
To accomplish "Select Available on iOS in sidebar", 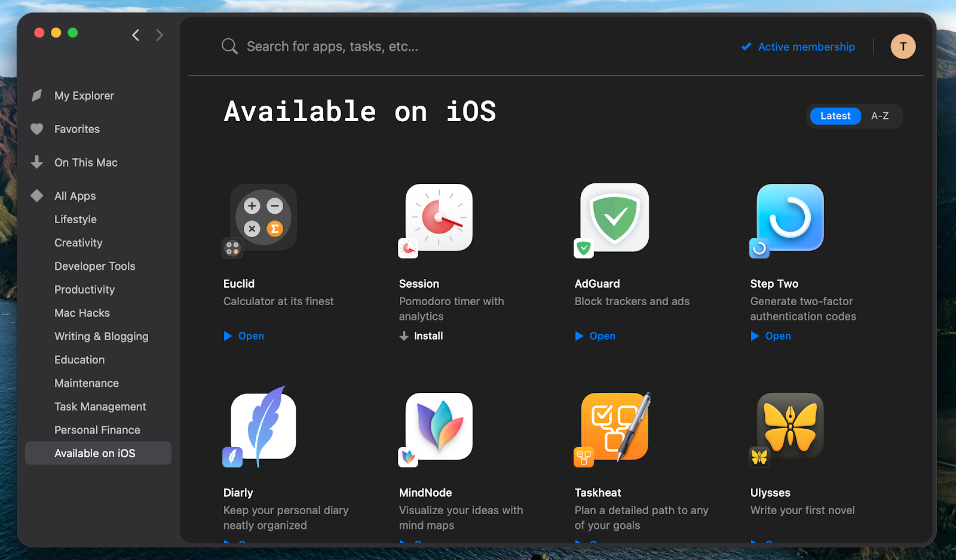I will (x=98, y=453).
